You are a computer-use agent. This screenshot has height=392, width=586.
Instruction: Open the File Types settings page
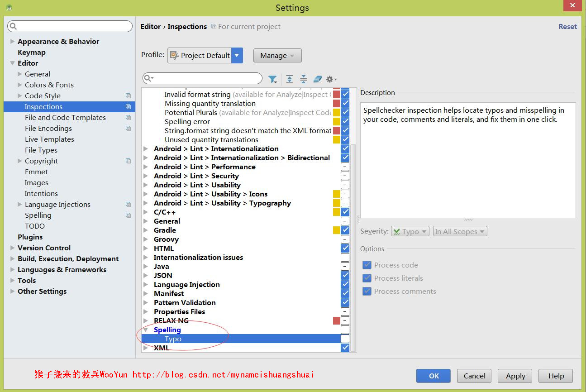pyautogui.click(x=41, y=150)
